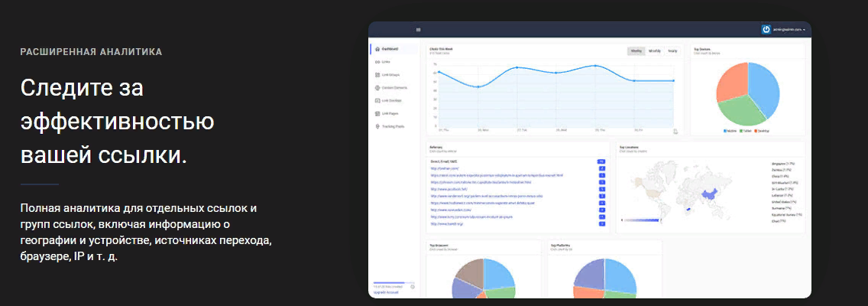Open Link Pages sidebar icon
Viewport: 868px width, 306px height.
coord(377,113)
